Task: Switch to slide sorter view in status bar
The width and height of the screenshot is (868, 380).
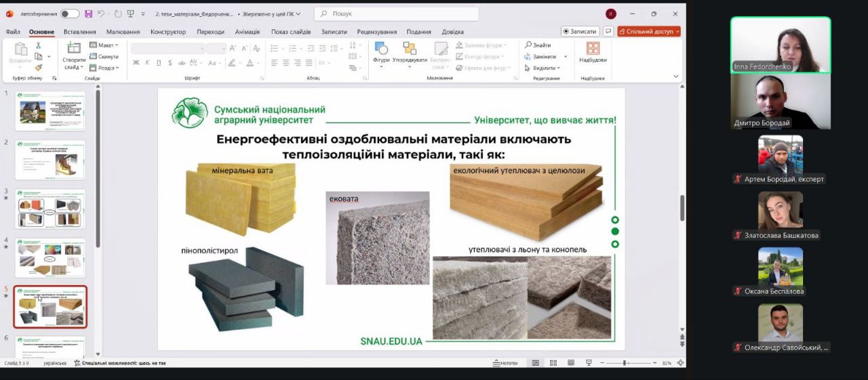Action: coord(553,363)
